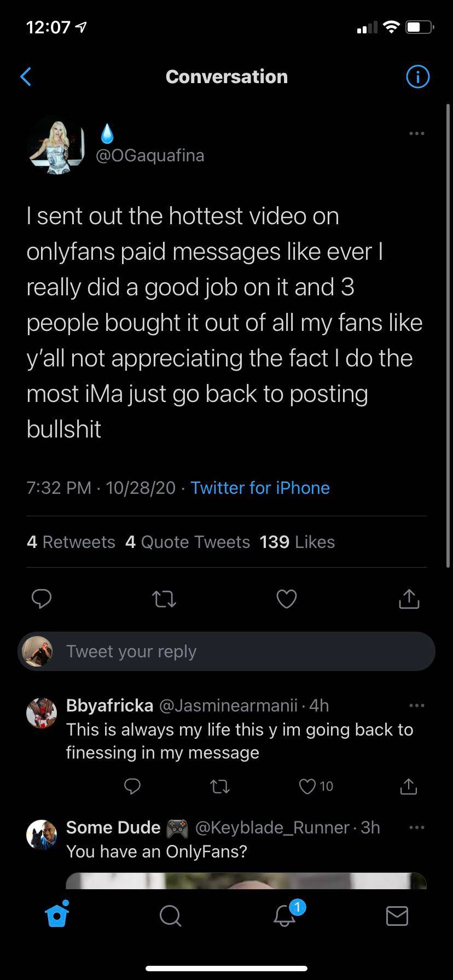Share Bbyafricka's reply
453x980 pixels.
pyautogui.click(x=408, y=786)
